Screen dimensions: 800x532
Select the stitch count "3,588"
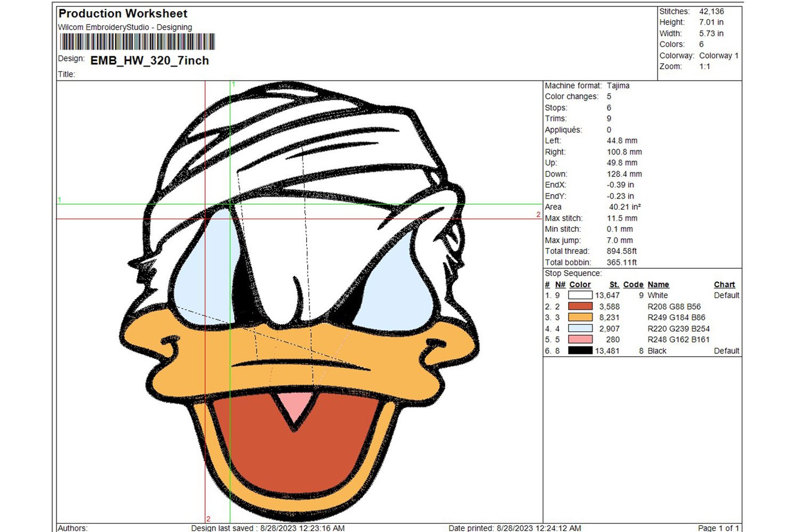pyautogui.click(x=610, y=307)
